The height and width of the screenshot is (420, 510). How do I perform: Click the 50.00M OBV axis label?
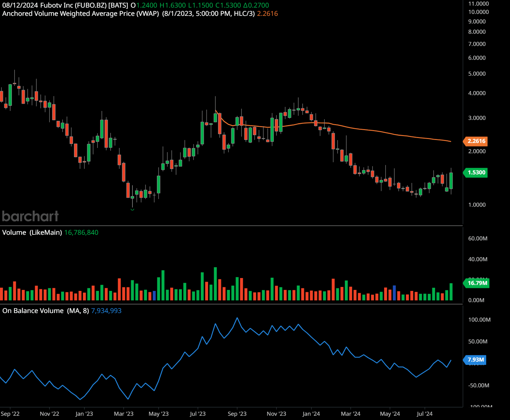point(478,341)
